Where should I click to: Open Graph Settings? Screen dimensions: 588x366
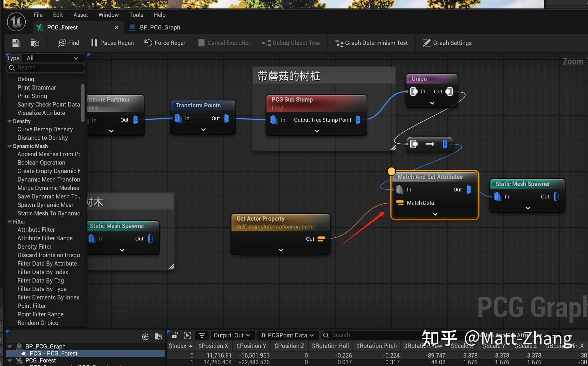coord(447,43)
